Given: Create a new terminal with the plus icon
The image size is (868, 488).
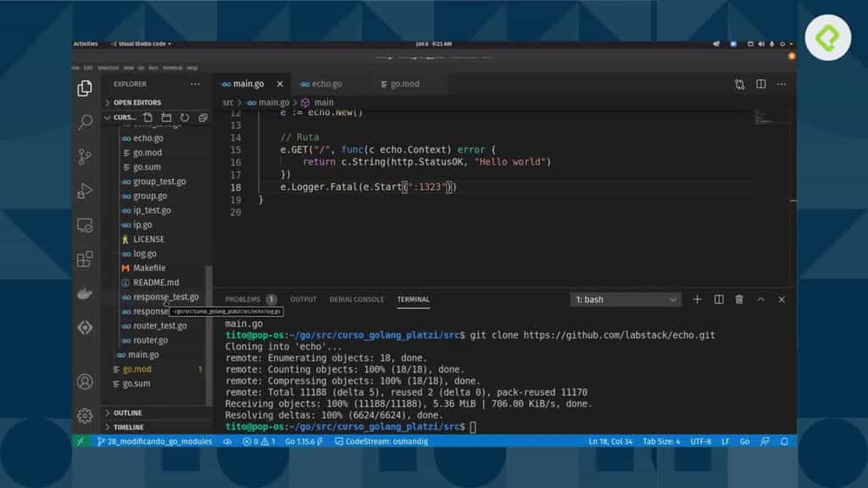Looking at the screenshot, I should [x=697, y=299].
